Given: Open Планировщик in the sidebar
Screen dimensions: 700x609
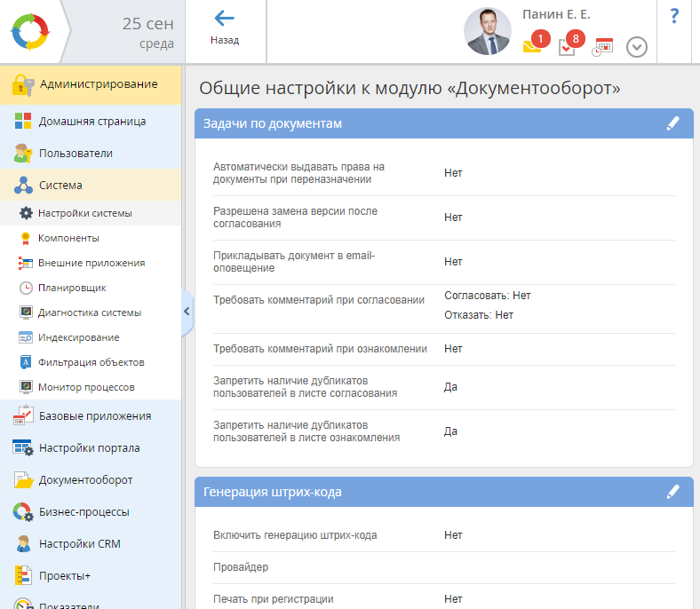Looking at the screenshot, I should (72, 288).
